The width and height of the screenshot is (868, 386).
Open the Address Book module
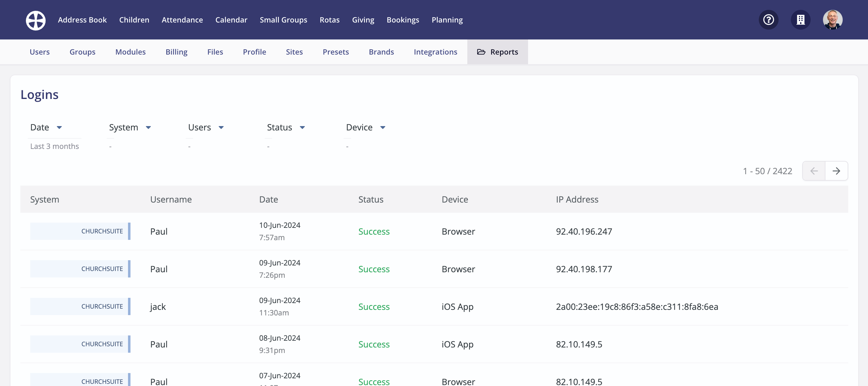coord(82,19)
